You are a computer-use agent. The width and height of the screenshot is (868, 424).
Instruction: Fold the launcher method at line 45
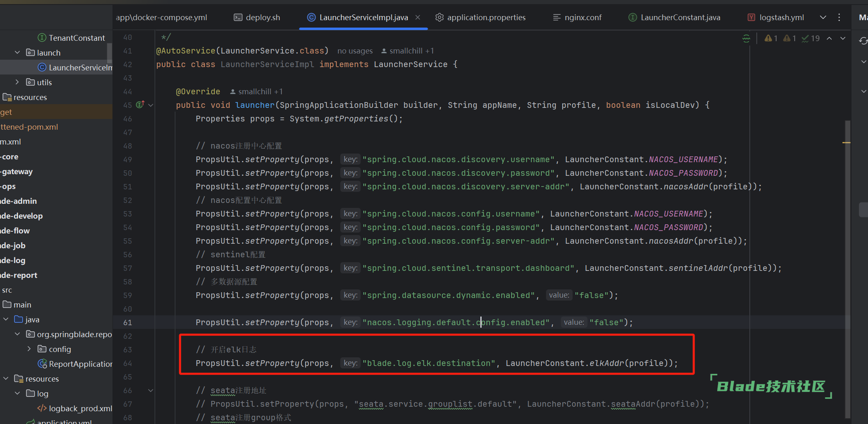pyautogui.click(x=151, y=105)
